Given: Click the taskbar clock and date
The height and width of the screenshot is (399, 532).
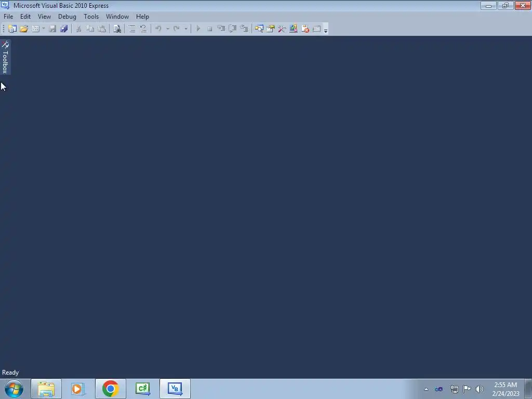Looking at the screenshot, I should click(506, 389).
